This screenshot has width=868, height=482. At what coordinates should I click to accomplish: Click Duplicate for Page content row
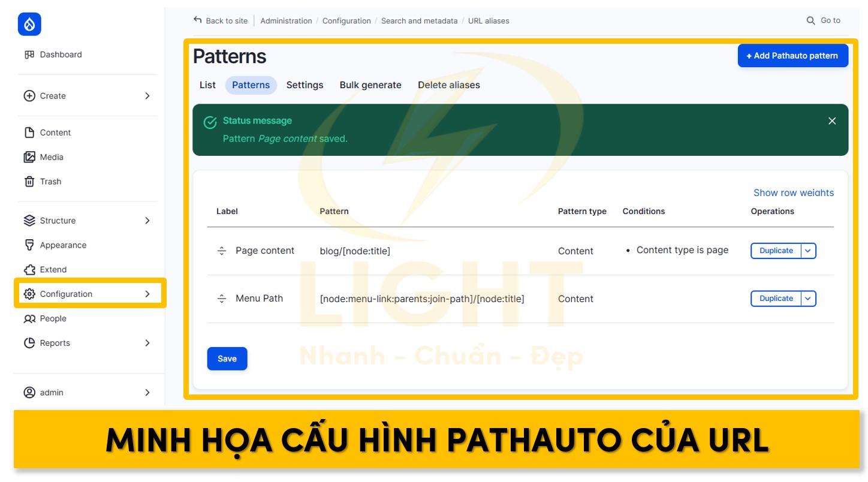point(776,251)
